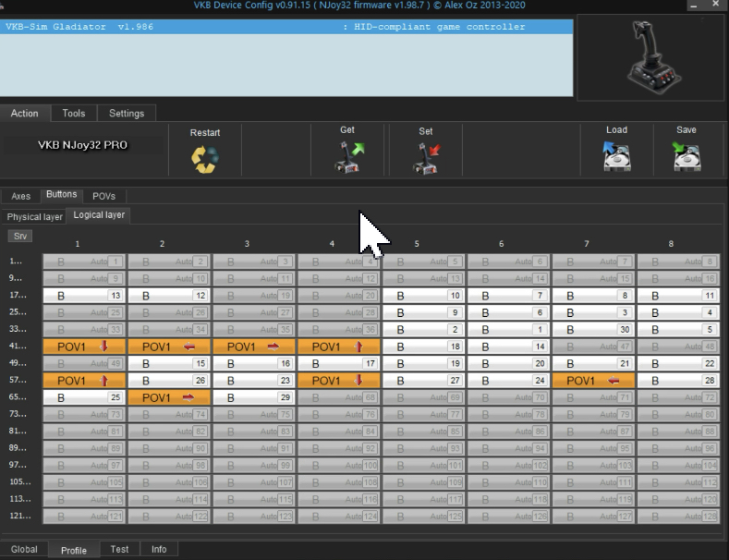Viewport: 729px width, 560px height.
Task: Click button cell B 4
Action: coord(678,312)
